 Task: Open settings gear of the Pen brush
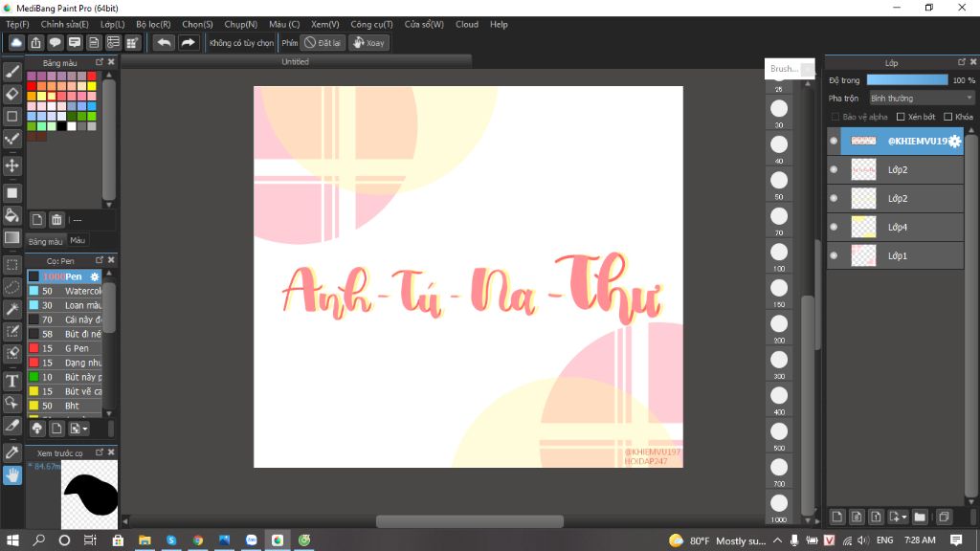[95, 276]
